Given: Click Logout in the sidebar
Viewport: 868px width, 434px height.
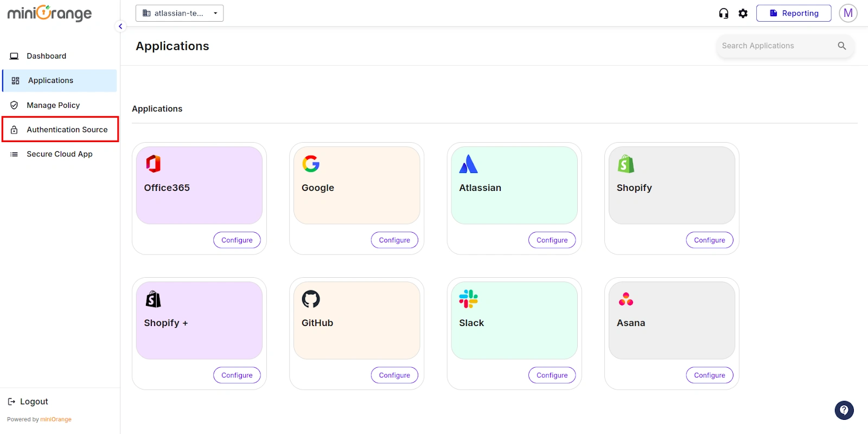Looking at the screenshot, I should (34, 401).
